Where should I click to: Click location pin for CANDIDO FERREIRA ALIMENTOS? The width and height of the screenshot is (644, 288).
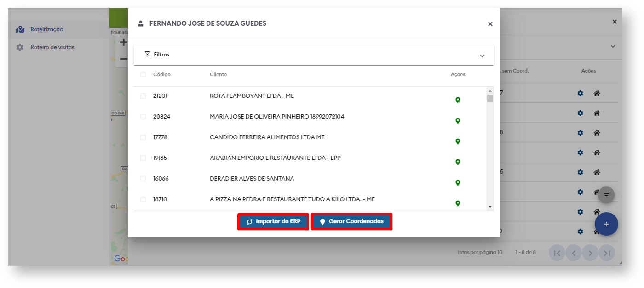coord(458,141)
